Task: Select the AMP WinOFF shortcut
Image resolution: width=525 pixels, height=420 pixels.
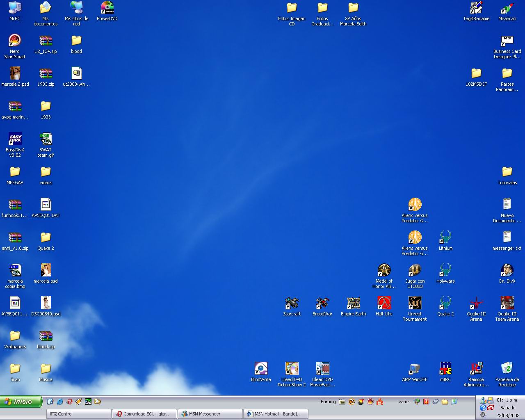Action: point(415,368)
